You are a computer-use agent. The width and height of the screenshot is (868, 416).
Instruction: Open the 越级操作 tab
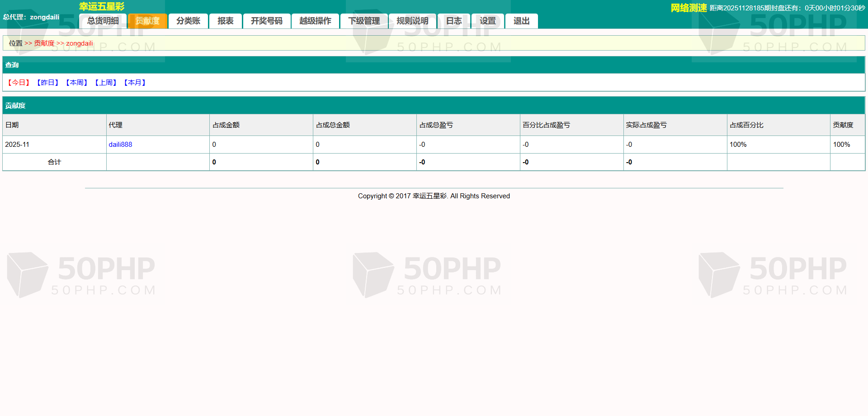pyautogui.click(x=315, y=21)
